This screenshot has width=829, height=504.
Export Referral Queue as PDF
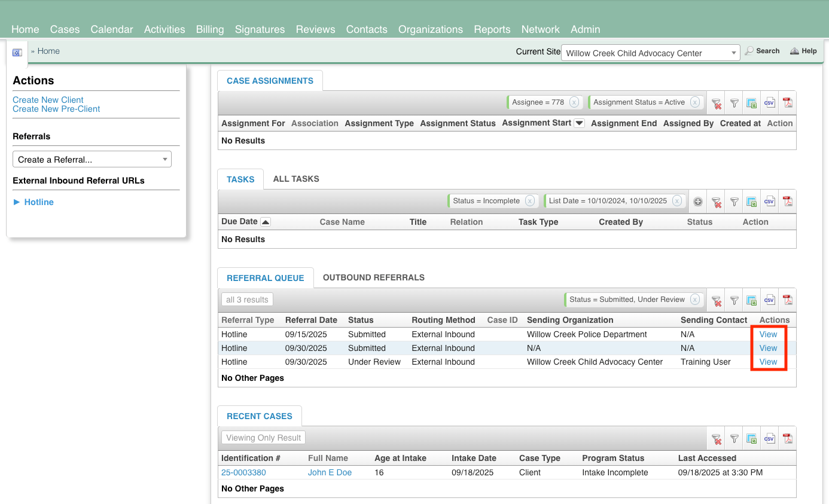(788, 300)
